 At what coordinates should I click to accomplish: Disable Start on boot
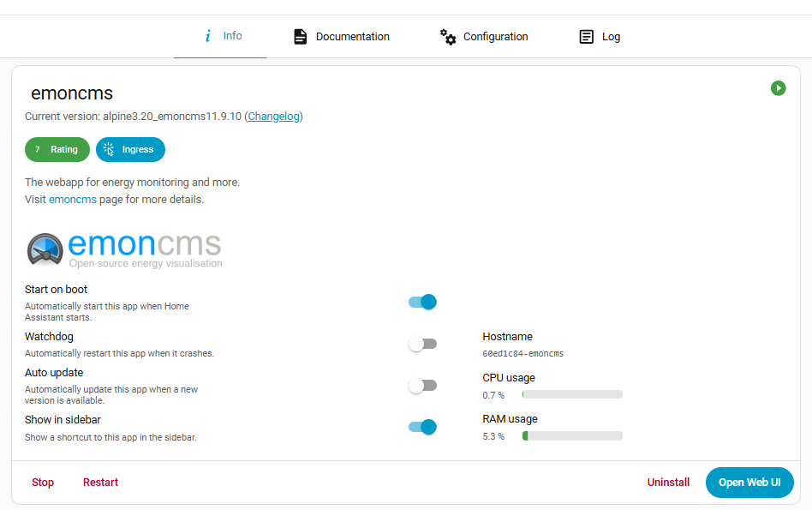click(422, 302)
